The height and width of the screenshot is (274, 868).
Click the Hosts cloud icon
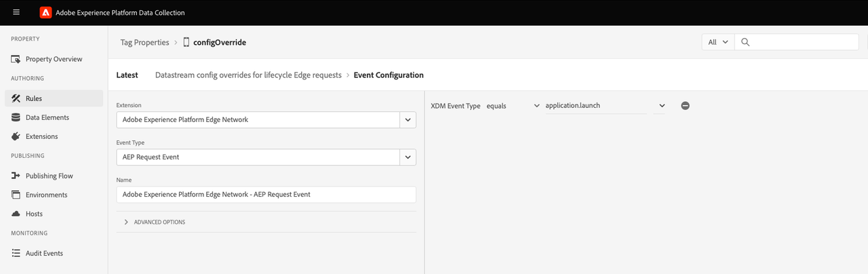pyautogui.click(x=16, y=214)
